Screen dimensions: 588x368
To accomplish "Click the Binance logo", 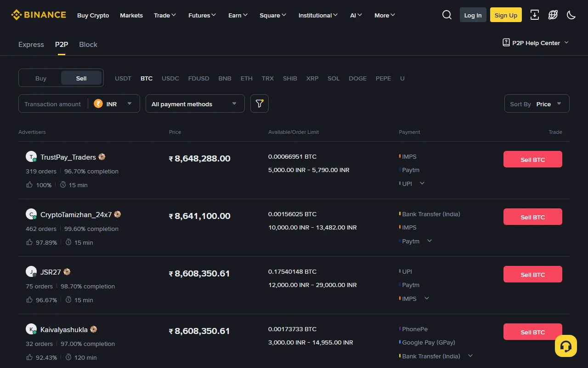I will tap(39, 15).
